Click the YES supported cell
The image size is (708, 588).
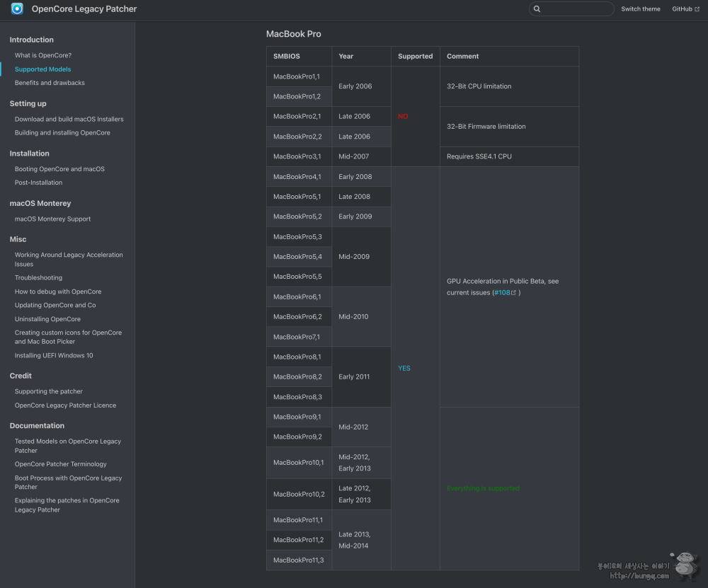(416, 368)
